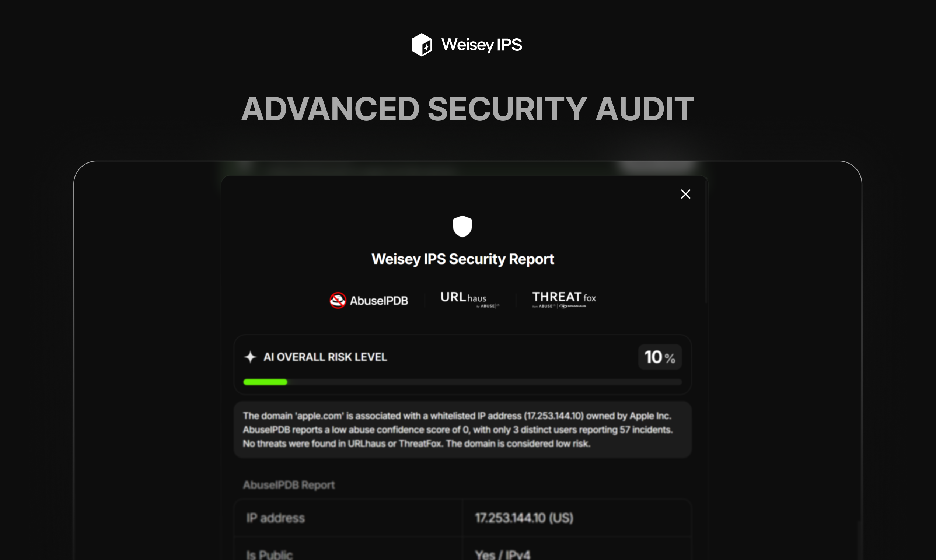Click the white shield icon above the report title
Screen dimensions: 936x560
point(463,226)
